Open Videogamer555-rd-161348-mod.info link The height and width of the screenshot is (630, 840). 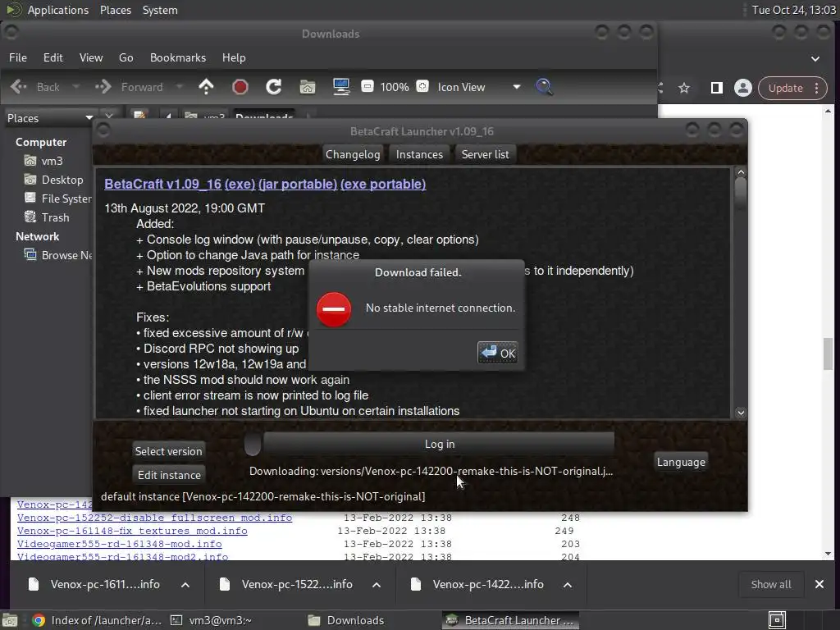(119, 544)
